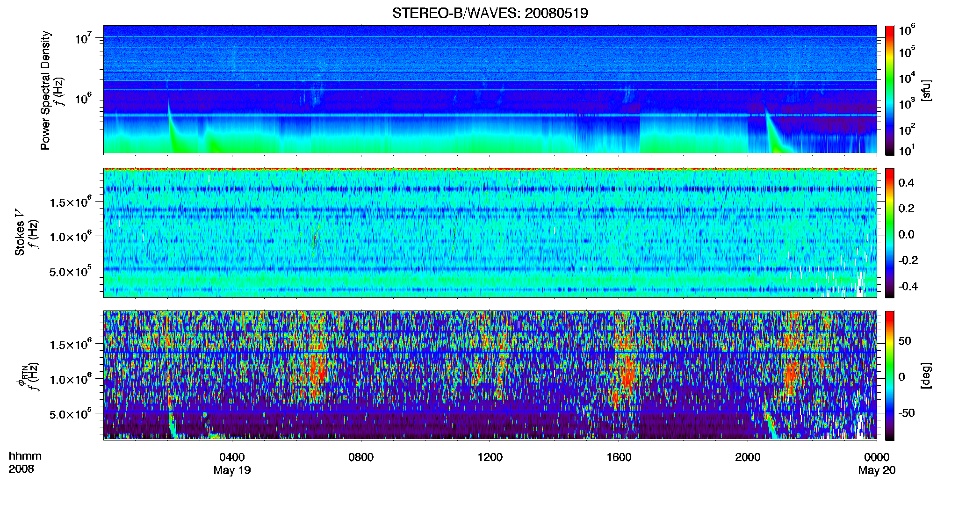Click the 50 label on degree colorbar

905,341
